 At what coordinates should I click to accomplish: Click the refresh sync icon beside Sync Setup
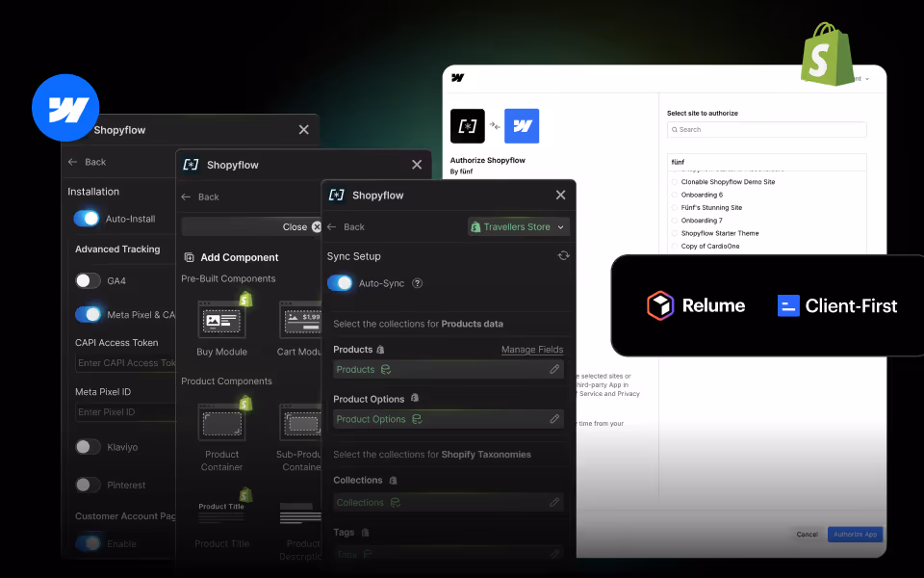563,255
